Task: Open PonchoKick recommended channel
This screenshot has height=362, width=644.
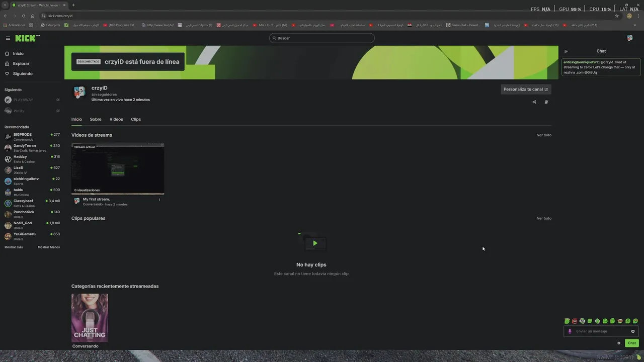Action: (32, 214)
